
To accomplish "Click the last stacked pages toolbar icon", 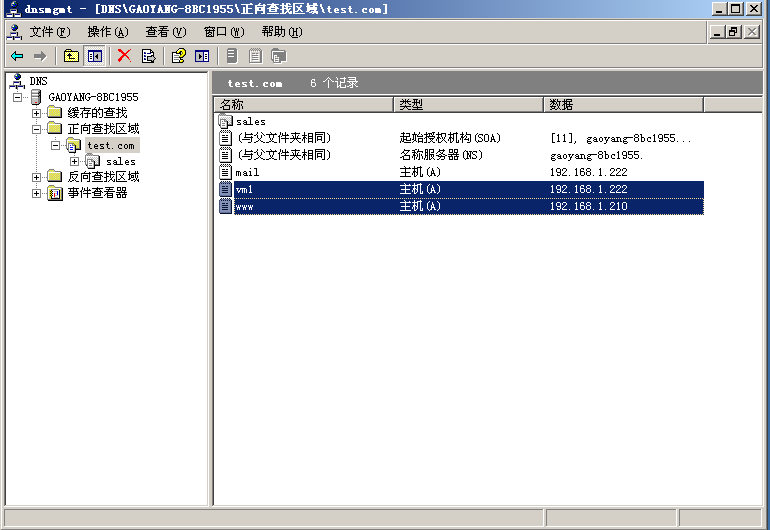I will 278,56.
